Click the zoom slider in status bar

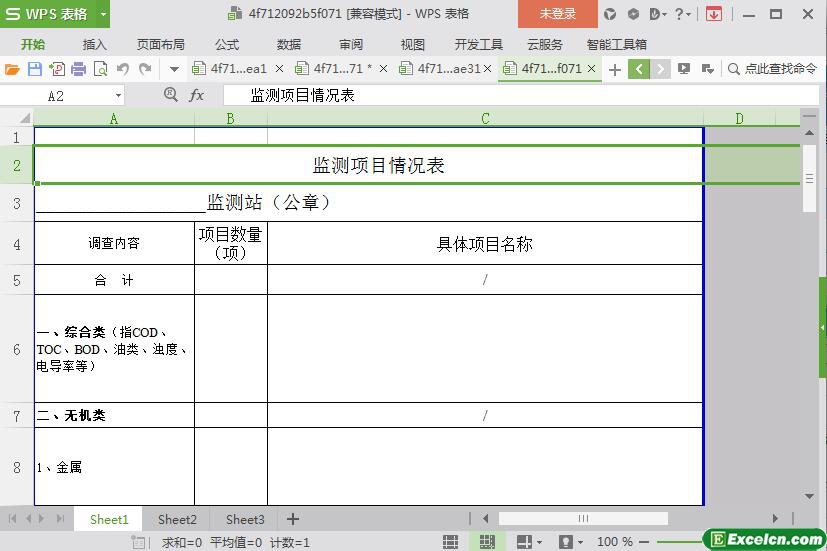[680, 542]
